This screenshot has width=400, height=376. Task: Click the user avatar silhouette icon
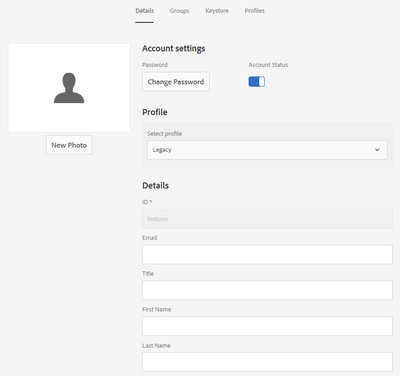[x=69, y=88]
